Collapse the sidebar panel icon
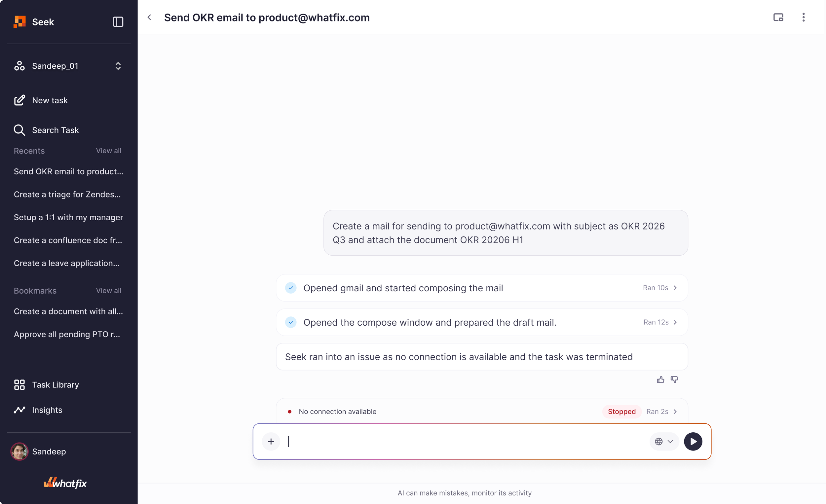 pyautogui.click(x=118, y=22)
